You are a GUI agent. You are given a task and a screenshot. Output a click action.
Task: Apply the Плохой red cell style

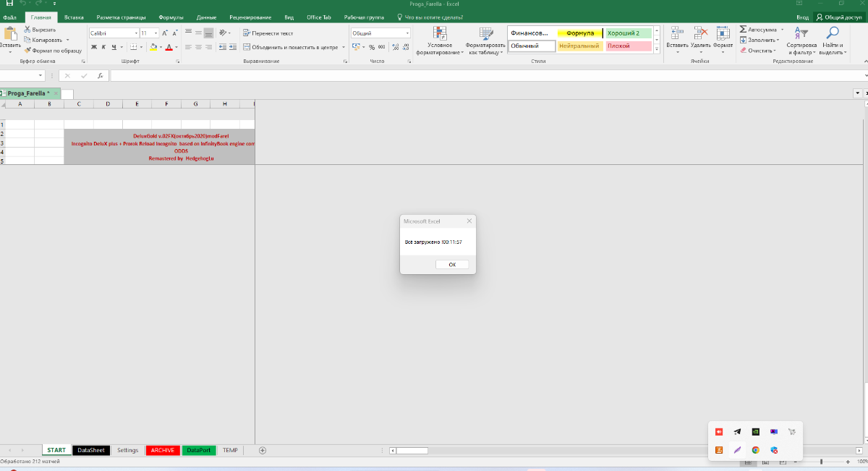tap(628, 46)
